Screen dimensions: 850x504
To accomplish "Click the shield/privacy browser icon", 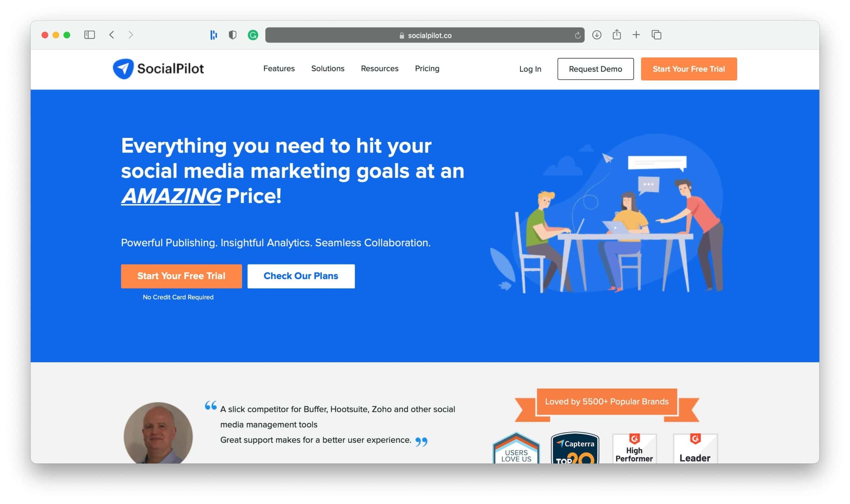I will pyautogui.click(x=233, y=34).
